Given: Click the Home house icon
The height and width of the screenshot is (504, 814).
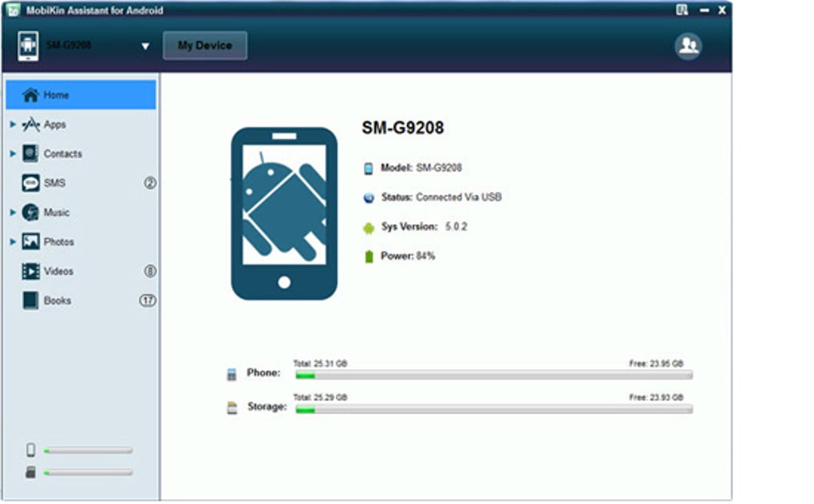Looking at the screenshot, I should [x=30, y=95].
